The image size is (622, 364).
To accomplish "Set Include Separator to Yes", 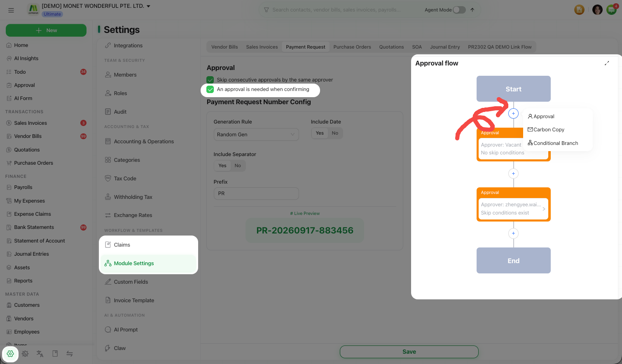I will click(x=222, y=166).
